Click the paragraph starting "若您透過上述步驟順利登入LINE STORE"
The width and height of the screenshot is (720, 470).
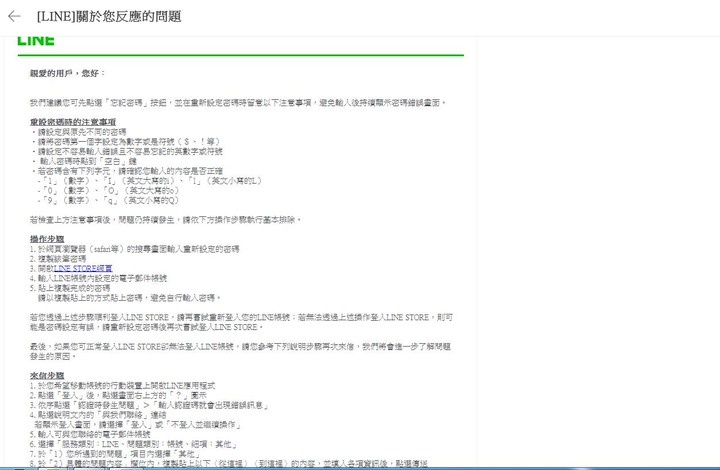[242, 322]
